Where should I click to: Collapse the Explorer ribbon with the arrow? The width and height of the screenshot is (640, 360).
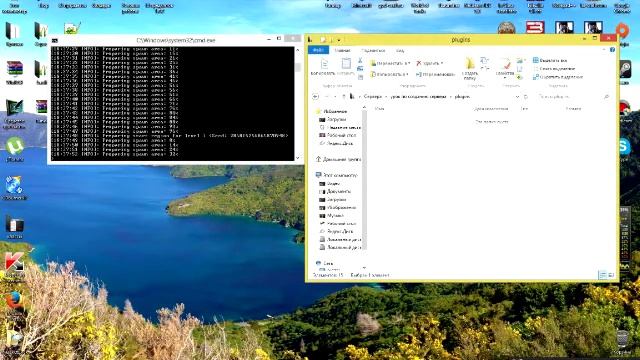604,50
